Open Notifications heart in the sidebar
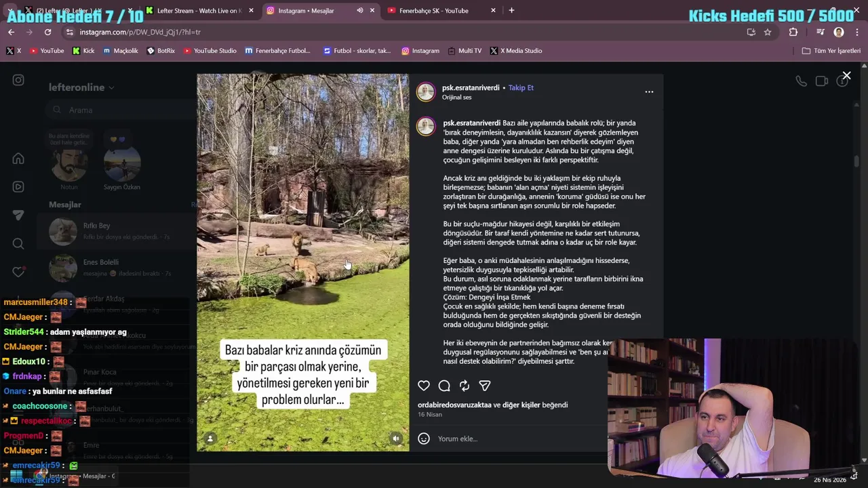 click(x=18, y=272)
